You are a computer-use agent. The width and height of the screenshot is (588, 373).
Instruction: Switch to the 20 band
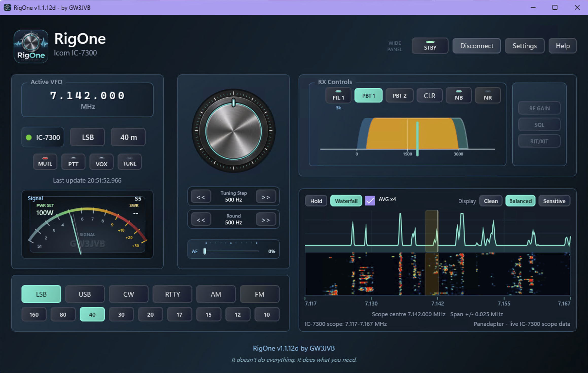[x=150, y=314]
